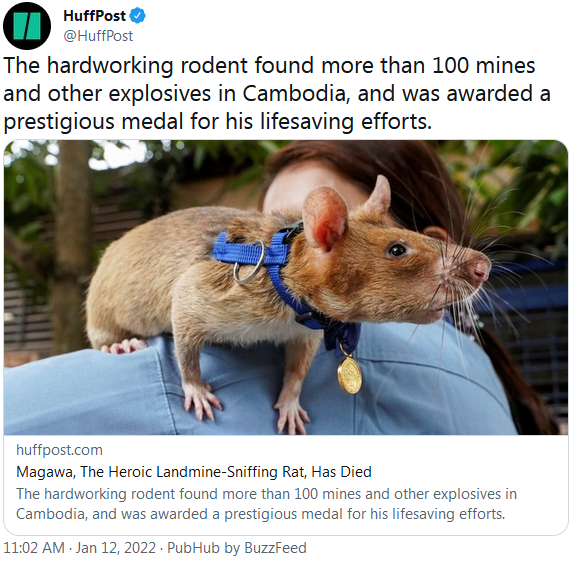Click the word Cambodia in the tweet

296,94
